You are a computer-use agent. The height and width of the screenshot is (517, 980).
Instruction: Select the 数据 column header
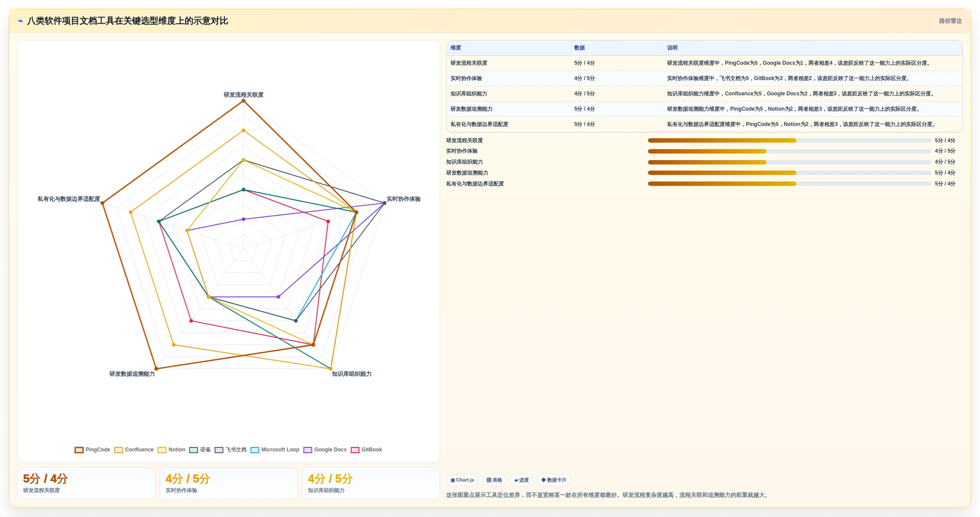[579, 48]
